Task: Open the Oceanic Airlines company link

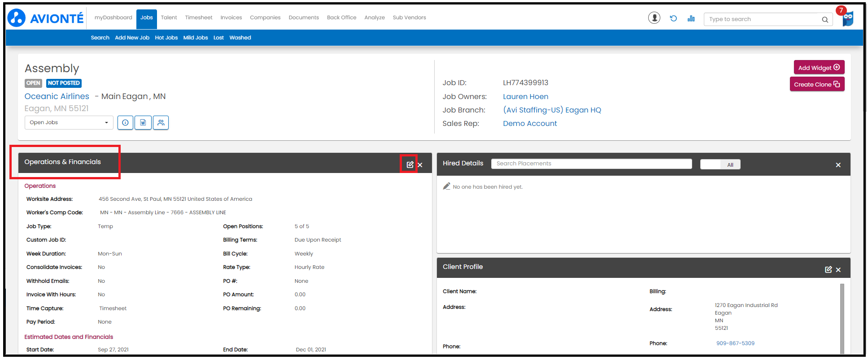Action: pos(57,96)
